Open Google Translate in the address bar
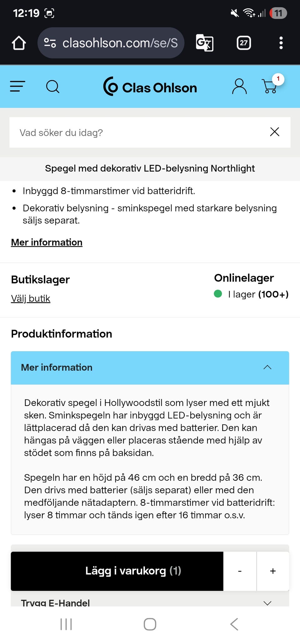The width and height of the screenshot is (300, 644). [205, 43]
